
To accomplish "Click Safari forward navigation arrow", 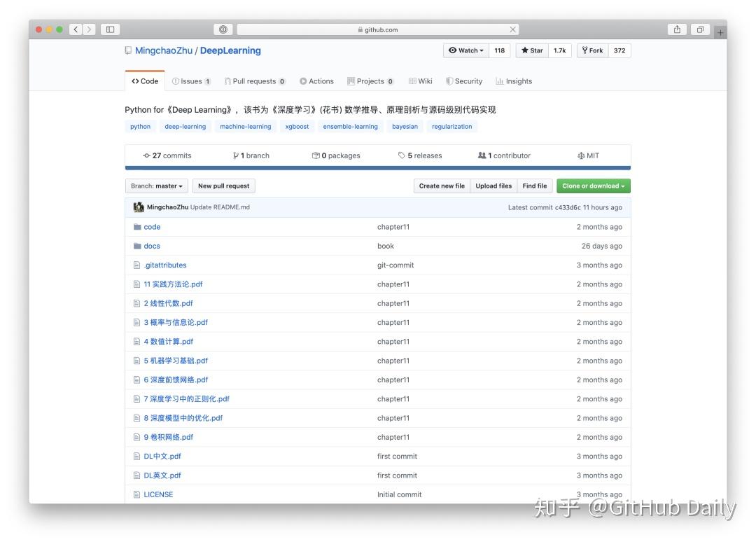I will (x=89, y=29).
